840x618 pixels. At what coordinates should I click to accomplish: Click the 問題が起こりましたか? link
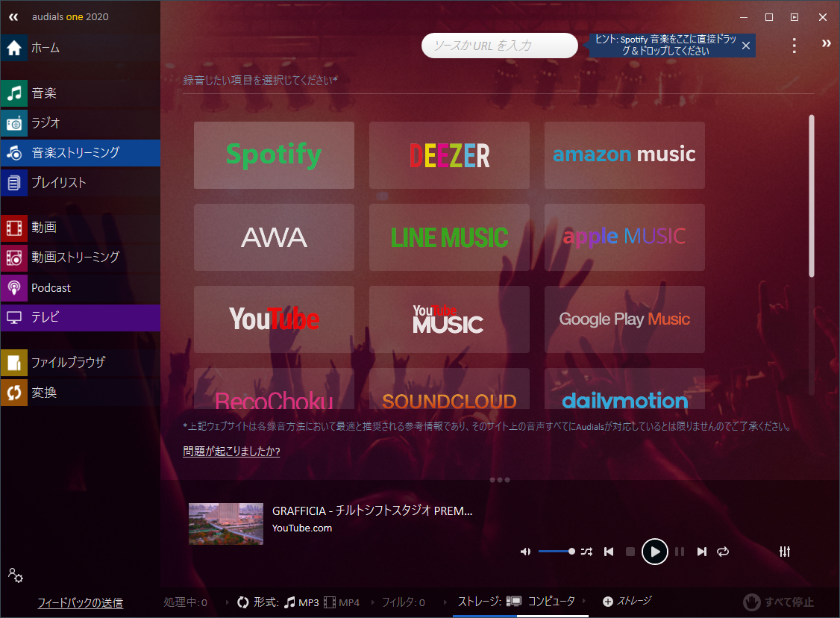coord(231,451)
